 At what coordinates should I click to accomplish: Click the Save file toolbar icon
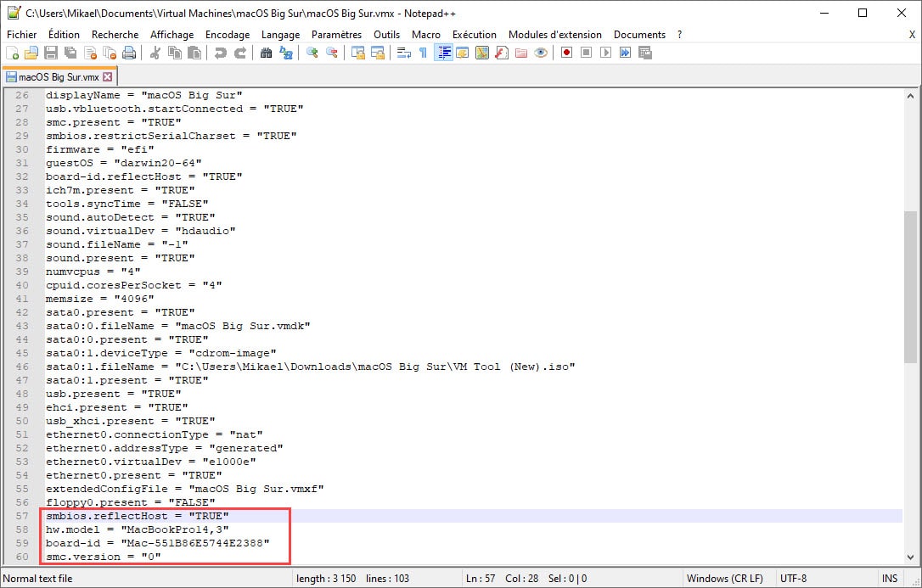[51, 53]
